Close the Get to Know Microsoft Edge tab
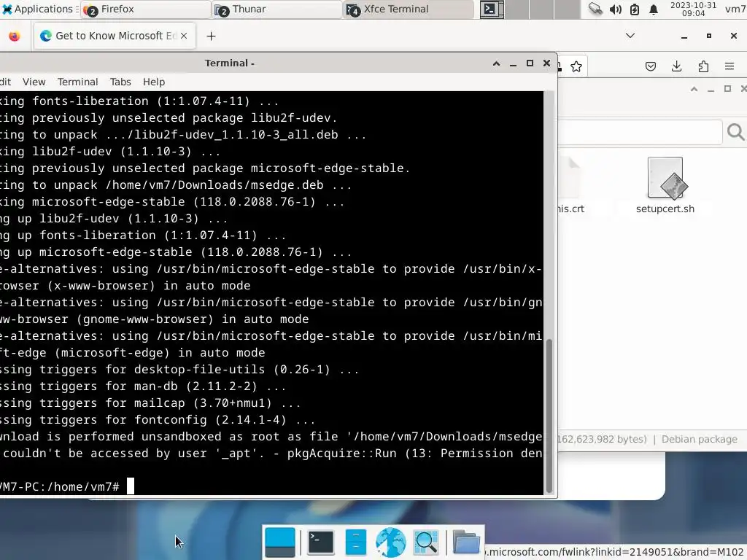 pos(184,36)
